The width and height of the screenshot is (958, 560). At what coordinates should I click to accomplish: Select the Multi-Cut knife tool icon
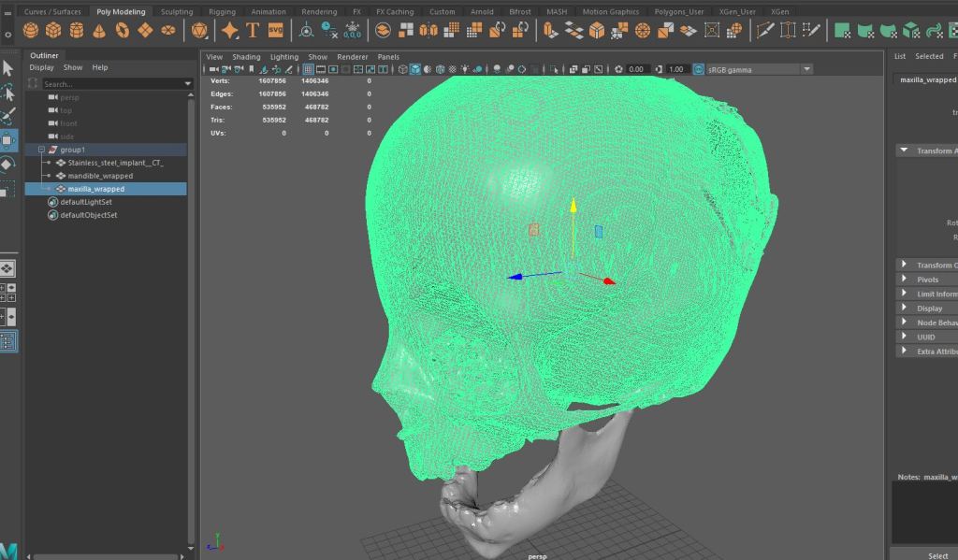tap(764, 31)
